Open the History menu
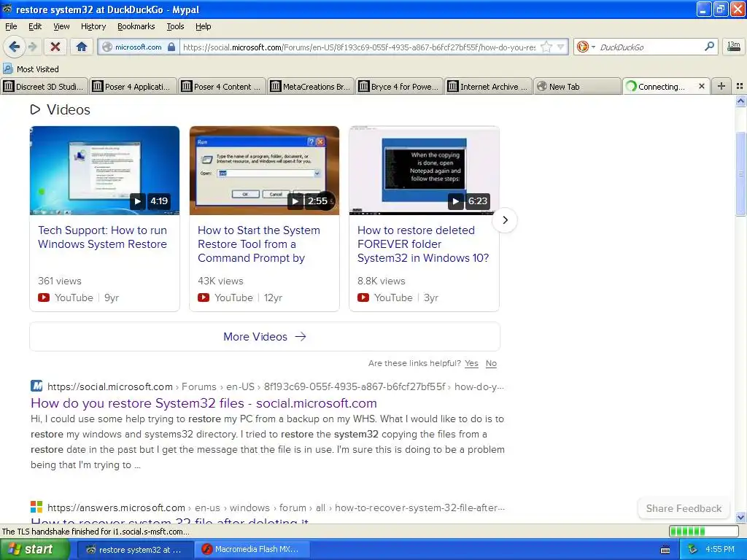747x560 pixels. click(93, 26)
